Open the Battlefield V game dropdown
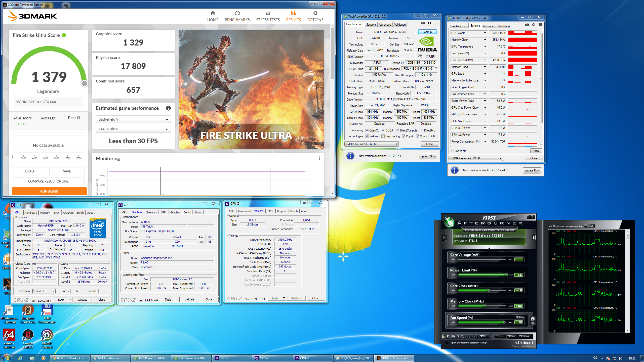 pyautogui.click(x=133, y=119)
